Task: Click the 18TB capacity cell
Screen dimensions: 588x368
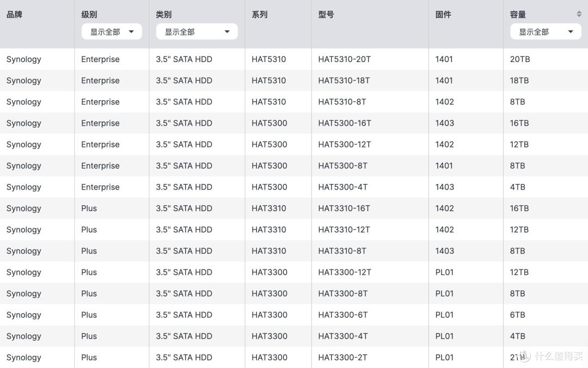Action: point(519,81)
